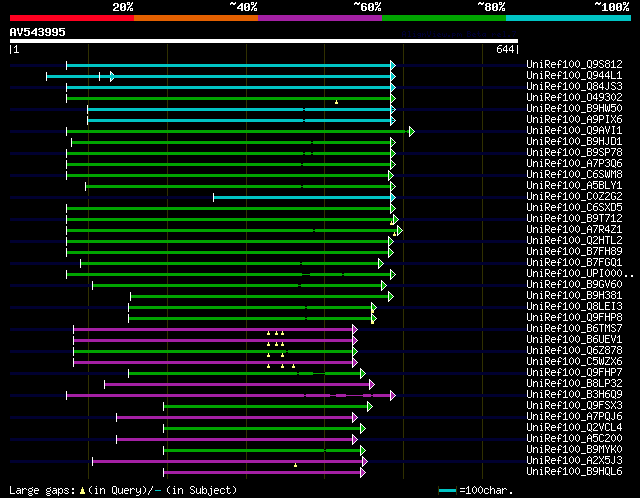Click the cyan alignment bar for UniRef100_Q9S812
This screenshot has width=640, height=498.
coord(229,65)
